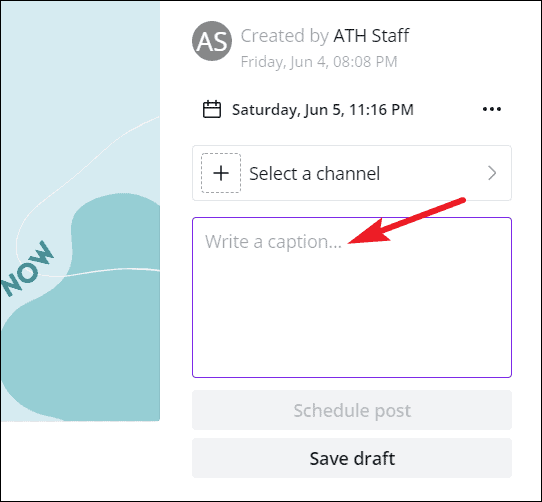The image size is (542, 502).
Task: Open the calendar icon for scheduling
Action: pos(212,109)
